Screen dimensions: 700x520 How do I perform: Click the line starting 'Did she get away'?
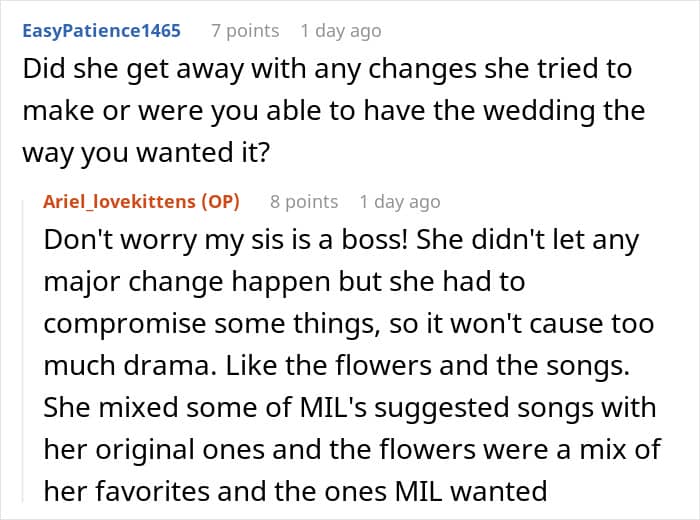coord(327,70)
